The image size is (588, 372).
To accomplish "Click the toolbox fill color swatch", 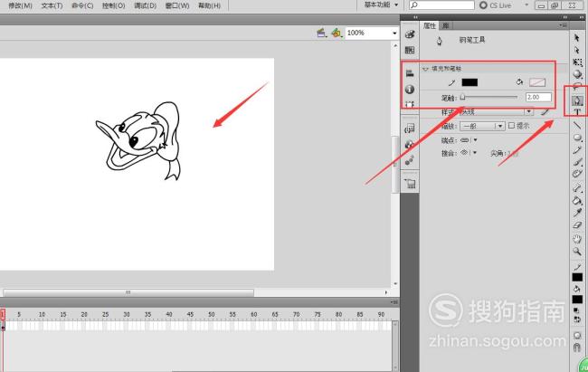I will pos(577,300).
